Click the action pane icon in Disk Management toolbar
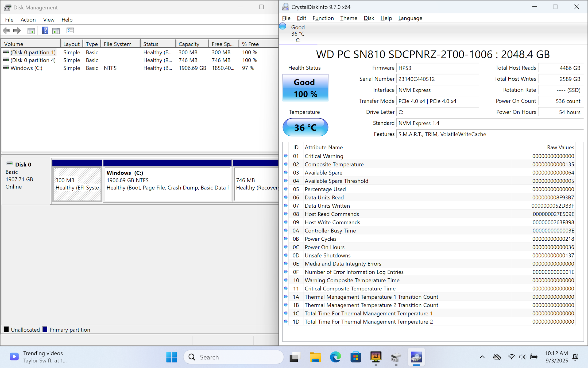Image resolution: width=588 pixels, height=368 pixels. pyautogui.click(x=56, y=31)
